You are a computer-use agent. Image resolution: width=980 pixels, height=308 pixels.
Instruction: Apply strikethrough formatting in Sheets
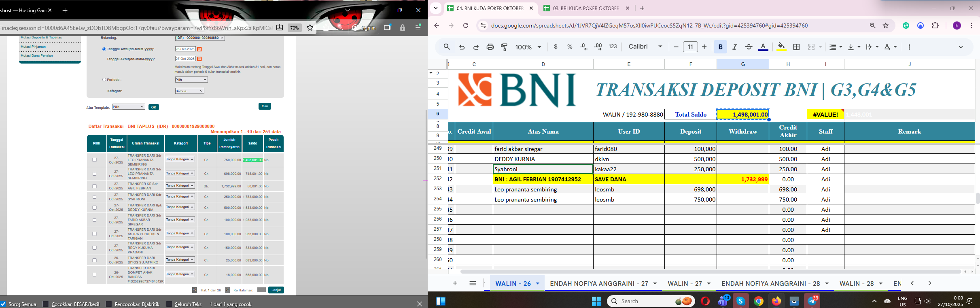pos(749,47)
